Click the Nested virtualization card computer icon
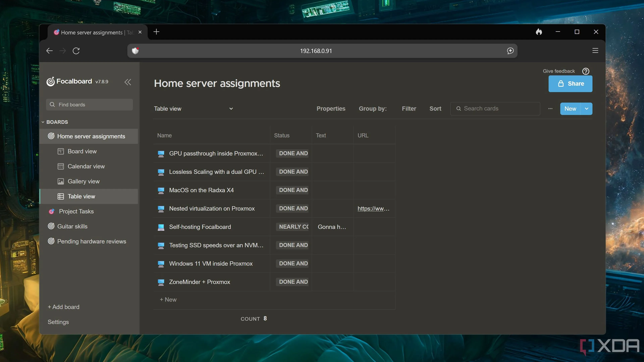This screenshot has width=644, height=362. (x=161, y=209)
